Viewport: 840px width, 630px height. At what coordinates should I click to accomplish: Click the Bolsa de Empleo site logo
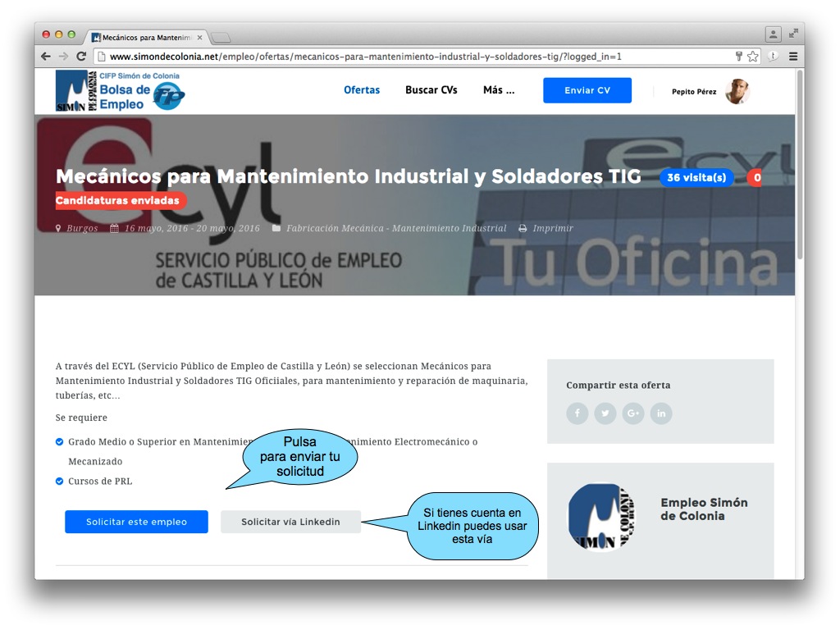[x=121, y=91]
